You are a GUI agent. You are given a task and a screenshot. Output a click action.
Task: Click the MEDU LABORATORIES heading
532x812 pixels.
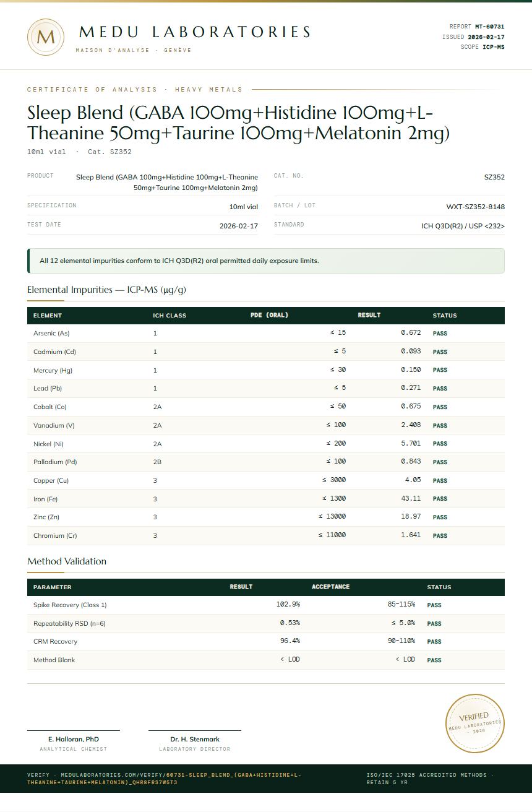coord(195,32)
